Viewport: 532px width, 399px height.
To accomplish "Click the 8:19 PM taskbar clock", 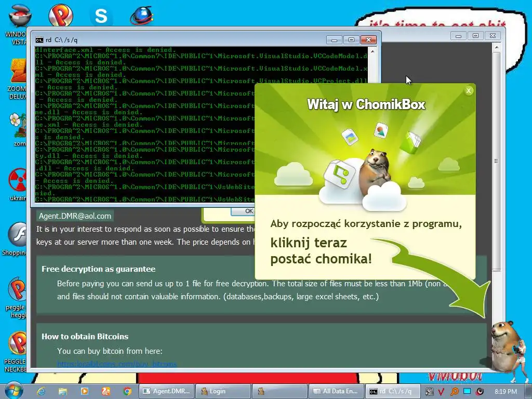I will tap(506, 392).
